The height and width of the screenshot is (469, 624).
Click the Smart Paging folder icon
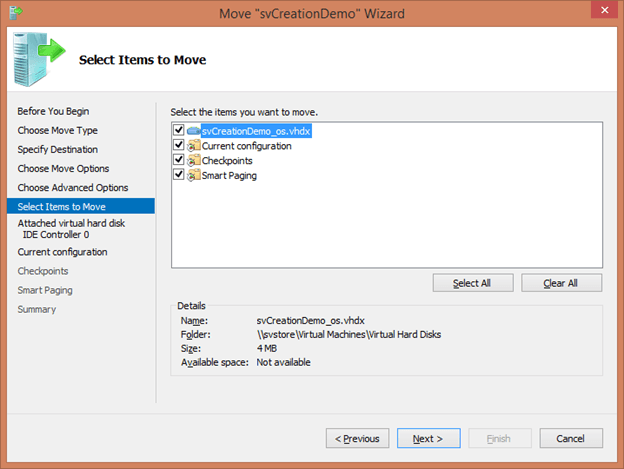click(x=193, y=175)
